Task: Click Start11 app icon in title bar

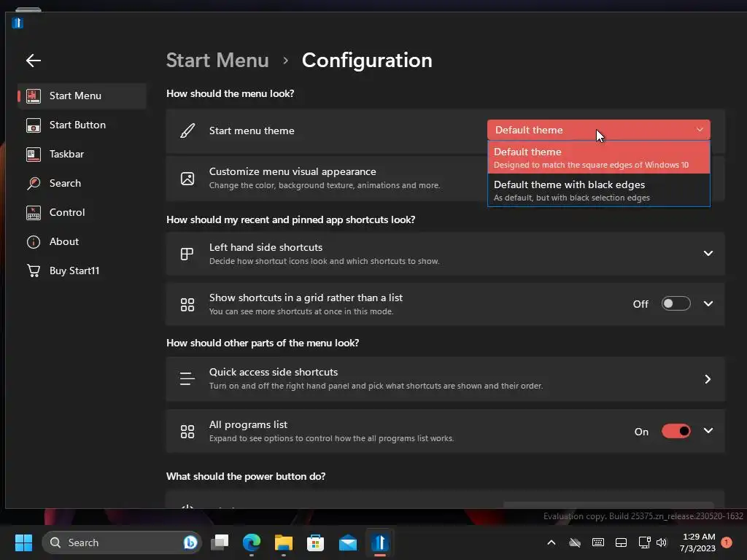Action: pos(18,23)
